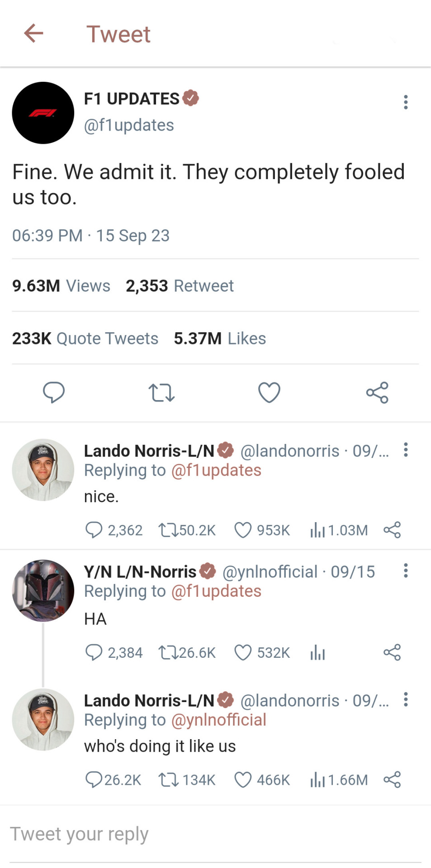Retweet the "who's doing it like us" reply
The height and width of the screenshot is (868, 431).
coord(168,780)
